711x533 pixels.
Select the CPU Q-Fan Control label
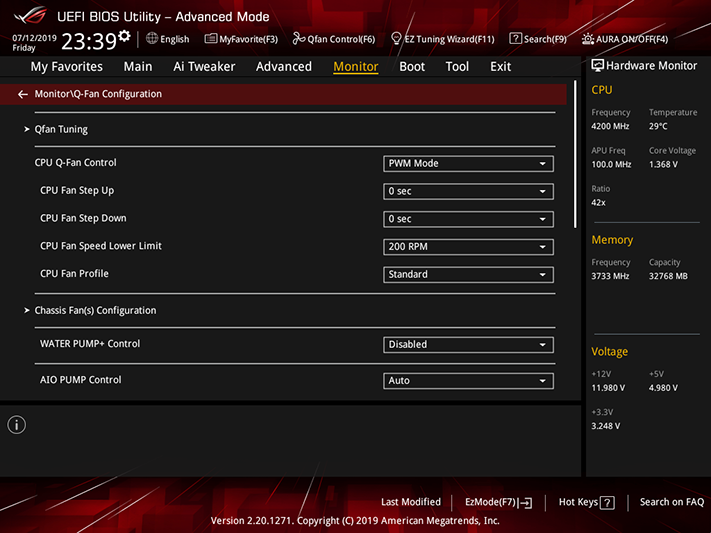76,162
